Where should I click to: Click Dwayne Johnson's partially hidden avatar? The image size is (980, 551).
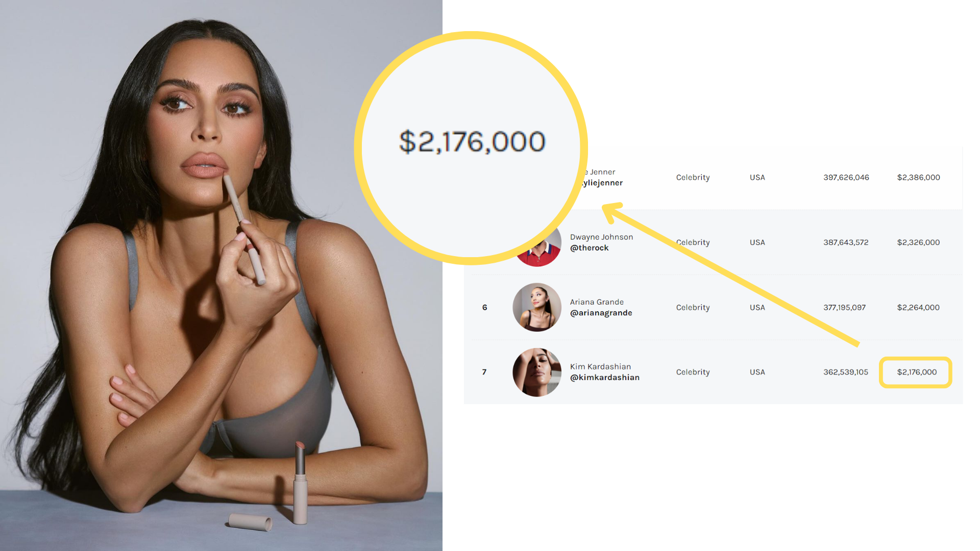[540, 251]
